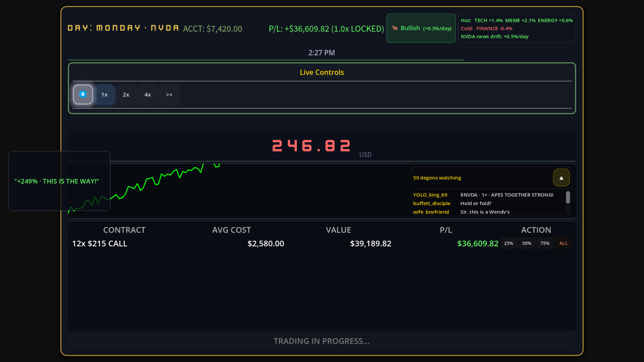Click the AVG COST column header

click(x=231, y=230)
